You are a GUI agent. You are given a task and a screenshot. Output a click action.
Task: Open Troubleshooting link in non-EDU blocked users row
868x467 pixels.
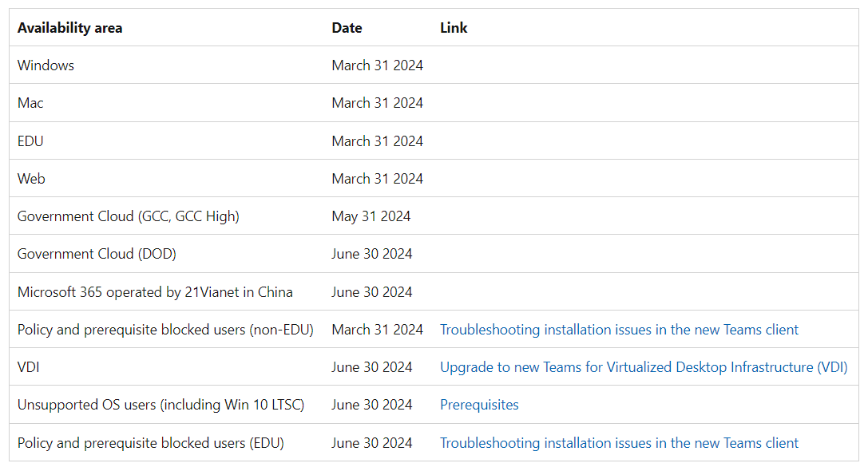[619, 330]
